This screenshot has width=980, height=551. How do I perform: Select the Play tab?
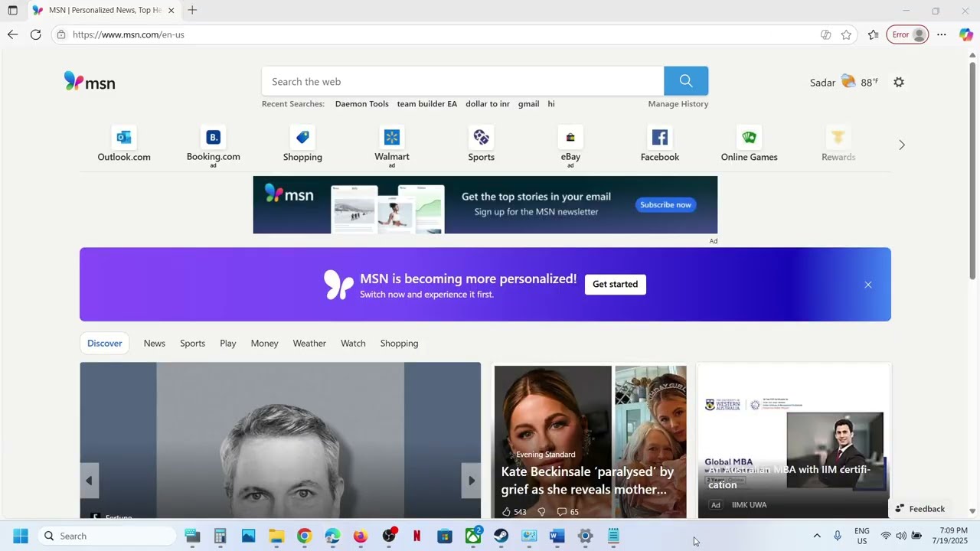pyautogui.click(x=228, y=343)
